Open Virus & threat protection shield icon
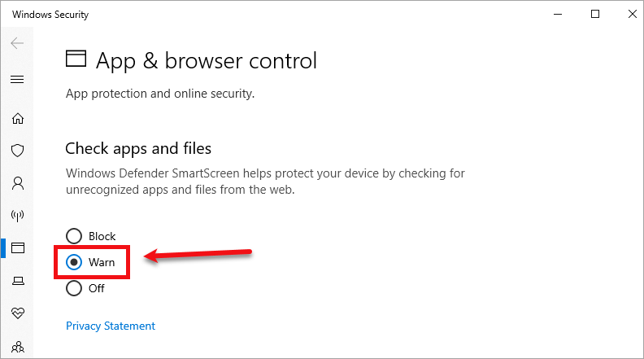644x359 pixels. [x=17, y=151]
